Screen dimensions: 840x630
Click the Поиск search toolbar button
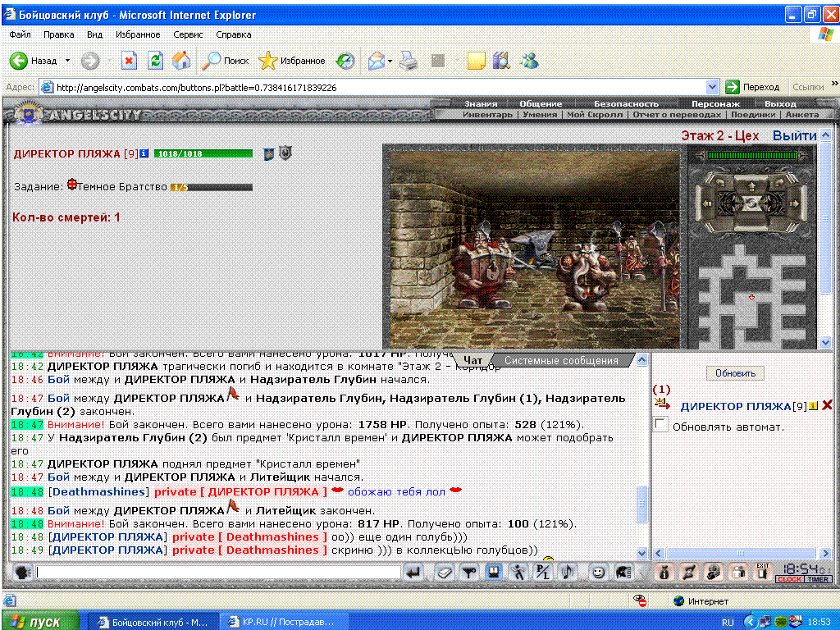click(226, 61)
